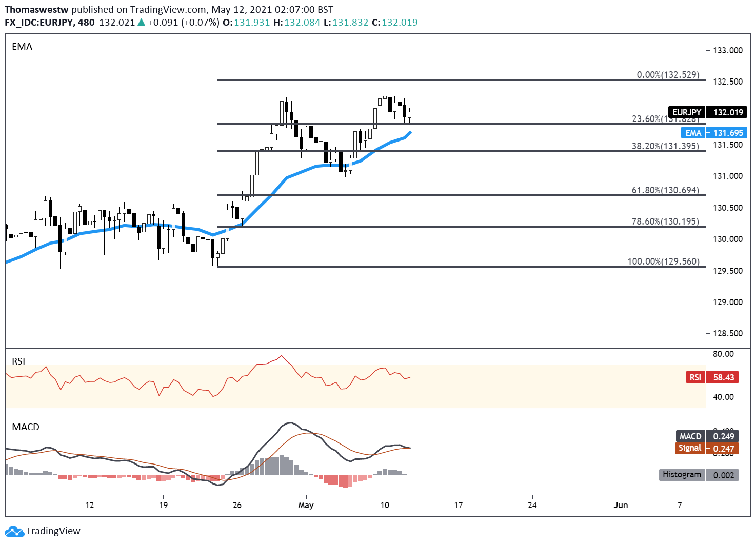Click the Jun label on time axis
Image resolution: width=756 pixels, height=545 pixels.
click(621, 506)
